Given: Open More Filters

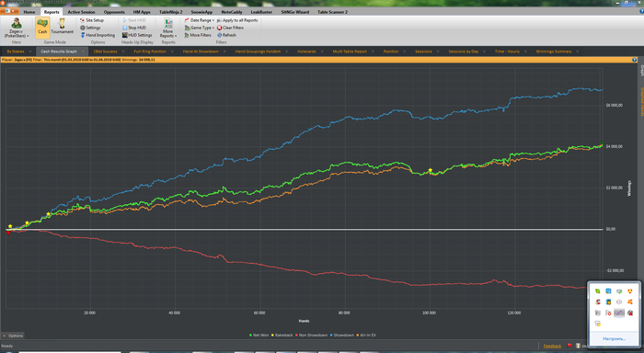Looking at the screenshot, I should click(198, 35).
